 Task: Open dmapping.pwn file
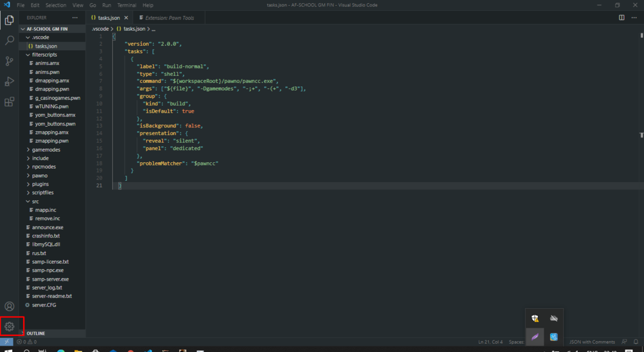(52, 89)
